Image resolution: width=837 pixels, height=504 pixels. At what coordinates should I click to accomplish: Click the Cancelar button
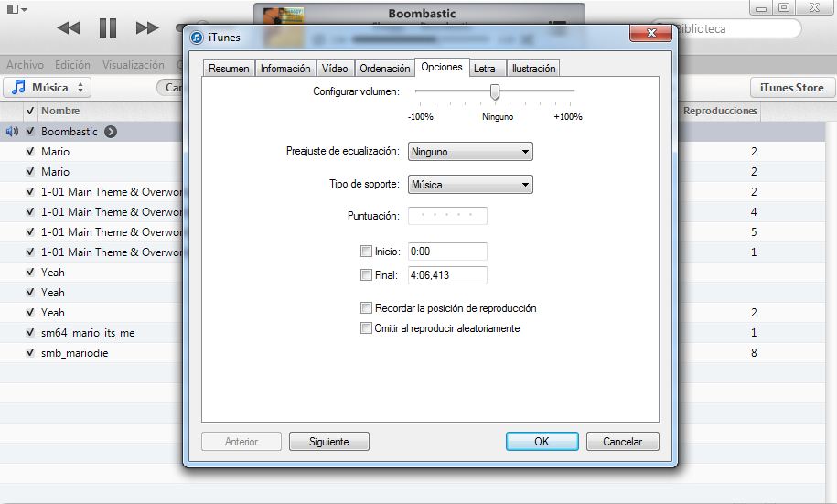point(622,442)
